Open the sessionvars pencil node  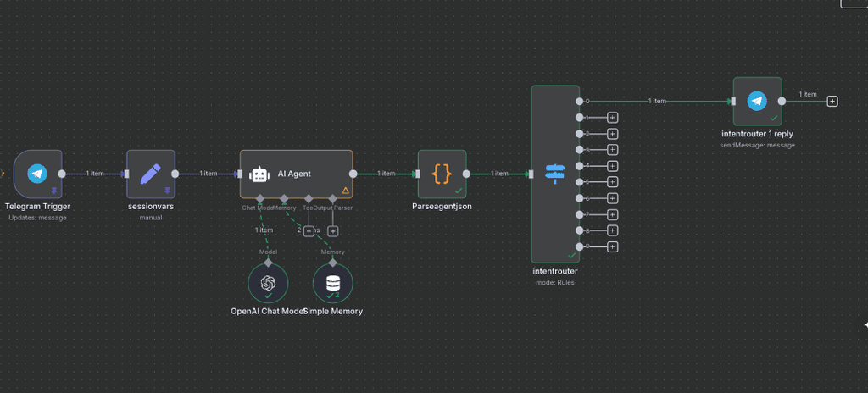pyautogui.click(x=150, y=174)
